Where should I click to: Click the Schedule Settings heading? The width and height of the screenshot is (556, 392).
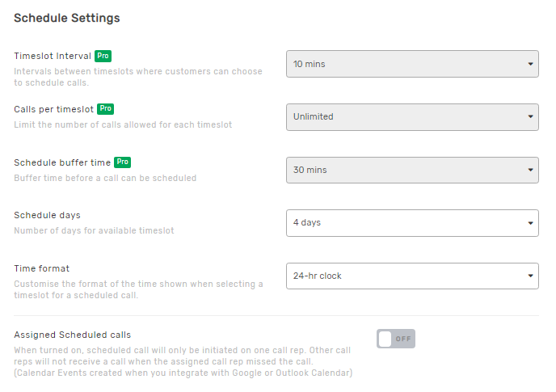pos(66,18)
